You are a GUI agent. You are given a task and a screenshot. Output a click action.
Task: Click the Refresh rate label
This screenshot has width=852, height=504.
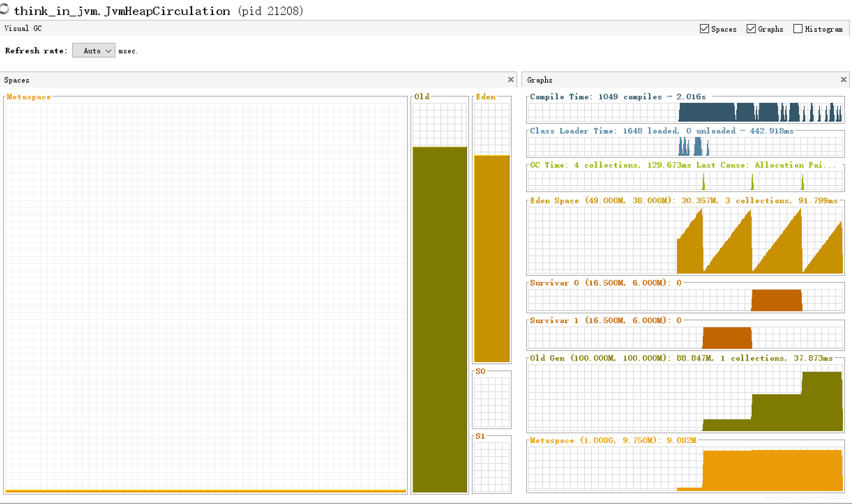pos(36,51)
